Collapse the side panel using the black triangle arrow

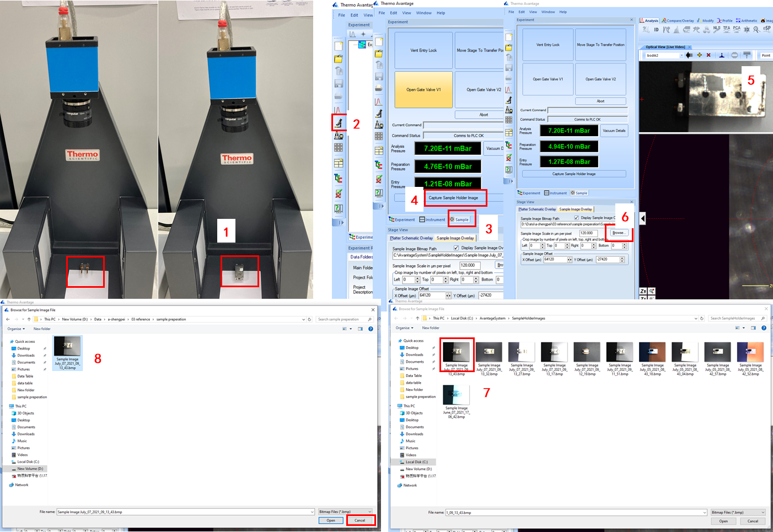643,218
